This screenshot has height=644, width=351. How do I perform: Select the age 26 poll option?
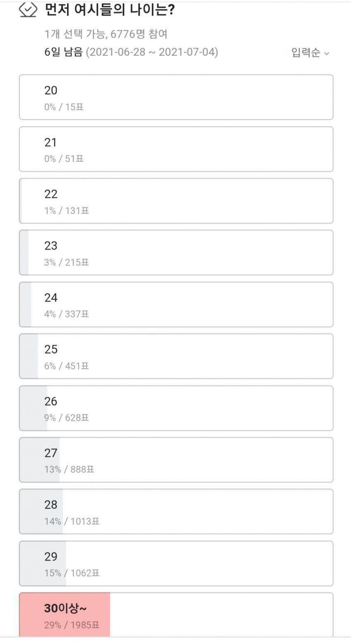coord(176,408)
